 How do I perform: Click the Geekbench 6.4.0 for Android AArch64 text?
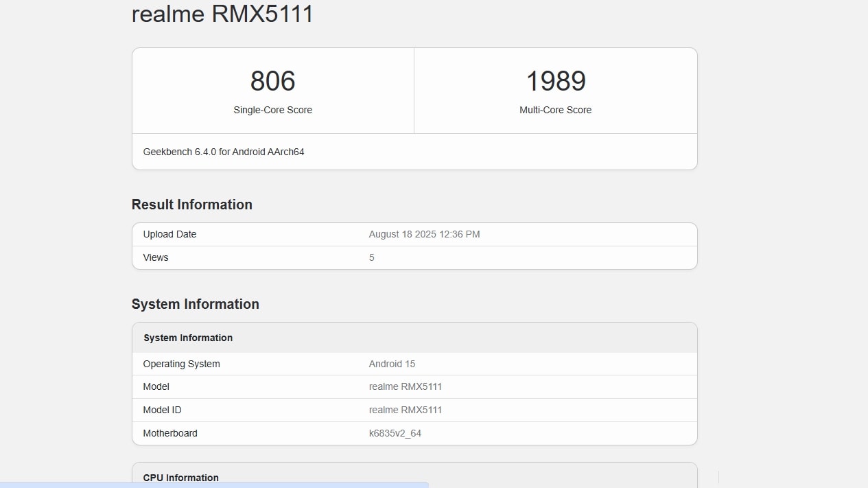224,152
